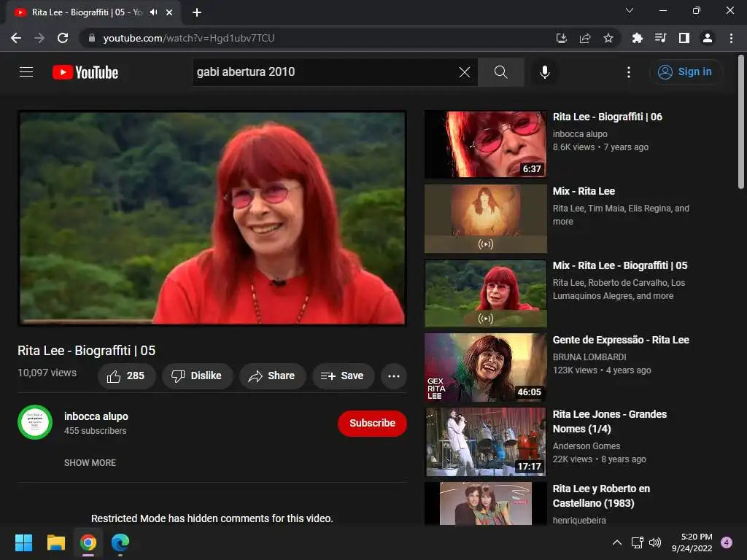Mute tab via the speaker icon on tab

pyautogui.click(x=153, y=12)
